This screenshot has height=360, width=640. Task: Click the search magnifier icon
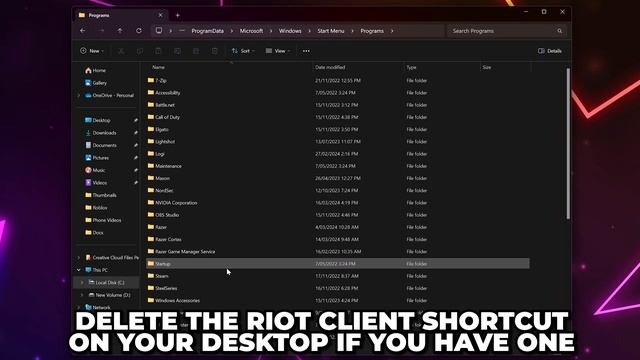click(x=560, y=31)
